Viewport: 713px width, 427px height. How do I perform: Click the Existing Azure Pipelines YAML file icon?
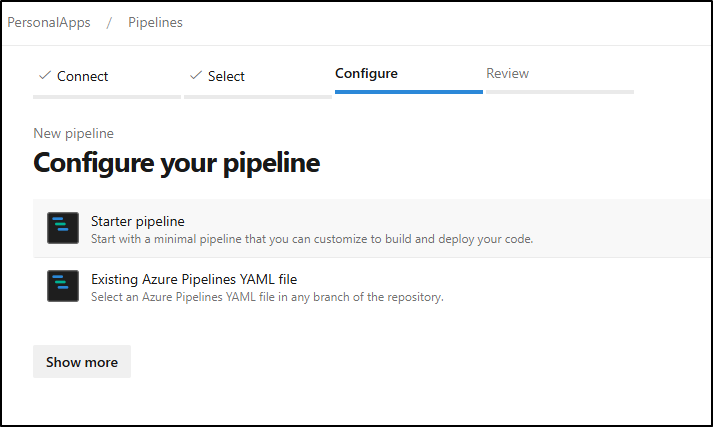pos(63,286)
